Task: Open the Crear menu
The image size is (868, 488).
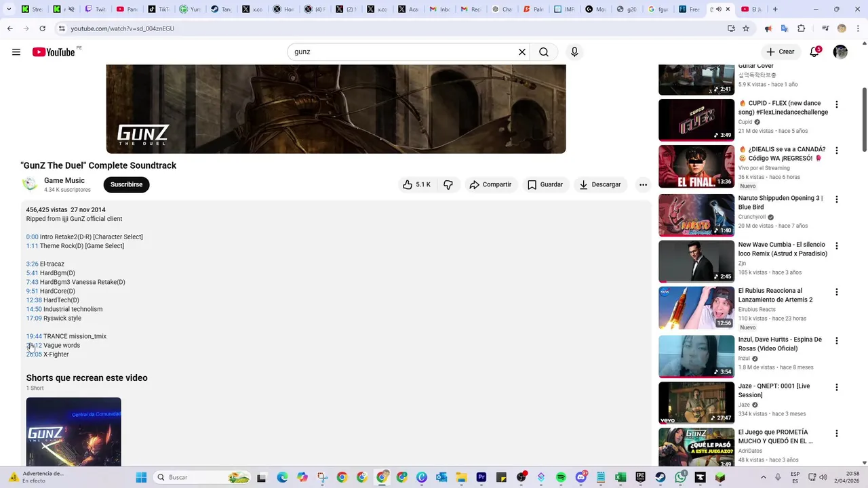Action: coord(780,52)
